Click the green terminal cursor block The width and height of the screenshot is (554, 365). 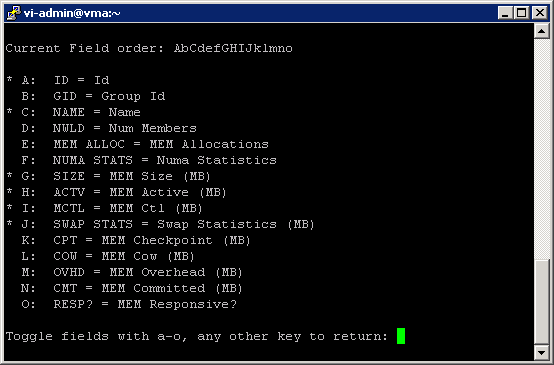click(x=401, y=336)
